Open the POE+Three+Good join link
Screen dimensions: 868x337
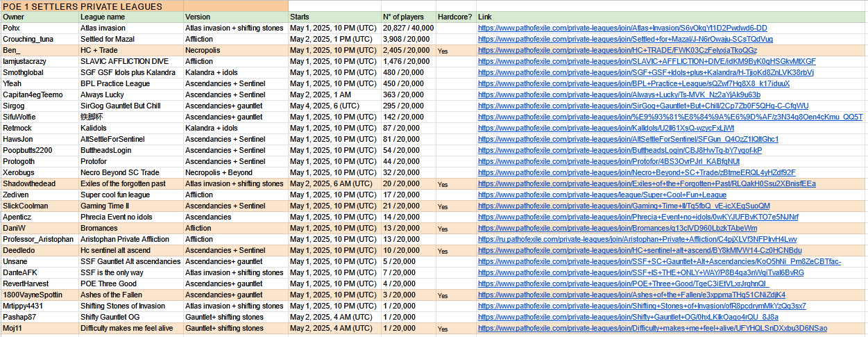[x=623, y=283]
